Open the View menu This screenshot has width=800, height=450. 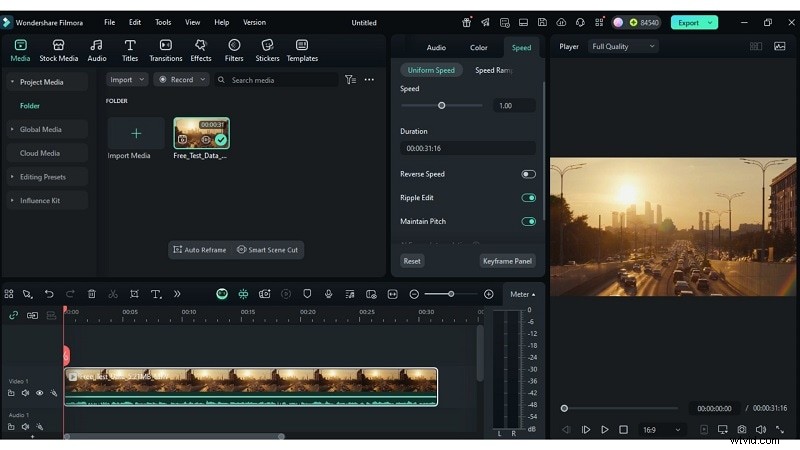pos(192,22)
